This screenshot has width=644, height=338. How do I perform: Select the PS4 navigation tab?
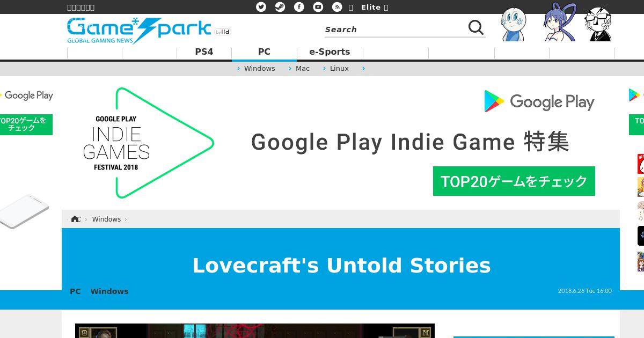tap(204, 52)
